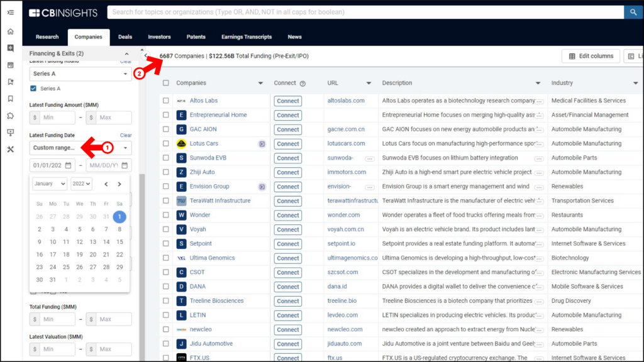Open Industry column dropdown arrow
Image resolution: width=644 pixels, height=362 pixels.
coord(635,84)
